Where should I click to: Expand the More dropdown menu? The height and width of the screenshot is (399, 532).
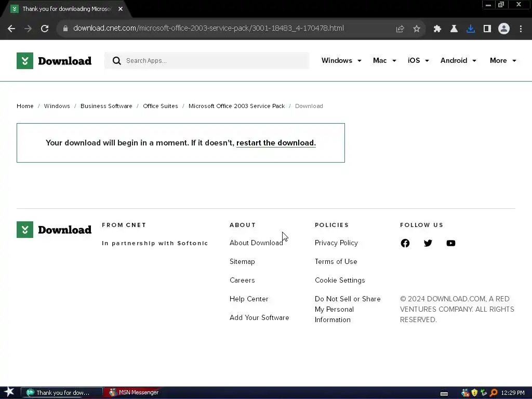click(503, 60)
